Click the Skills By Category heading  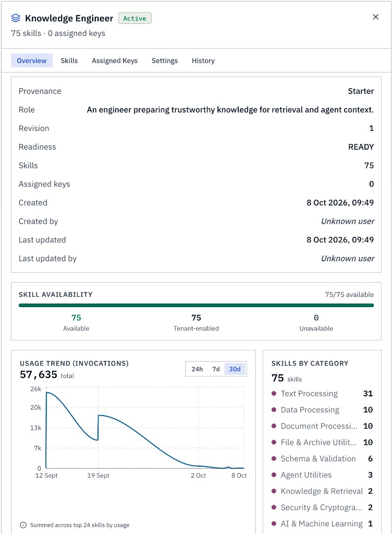pyautogui.click(x=310, y=363)
